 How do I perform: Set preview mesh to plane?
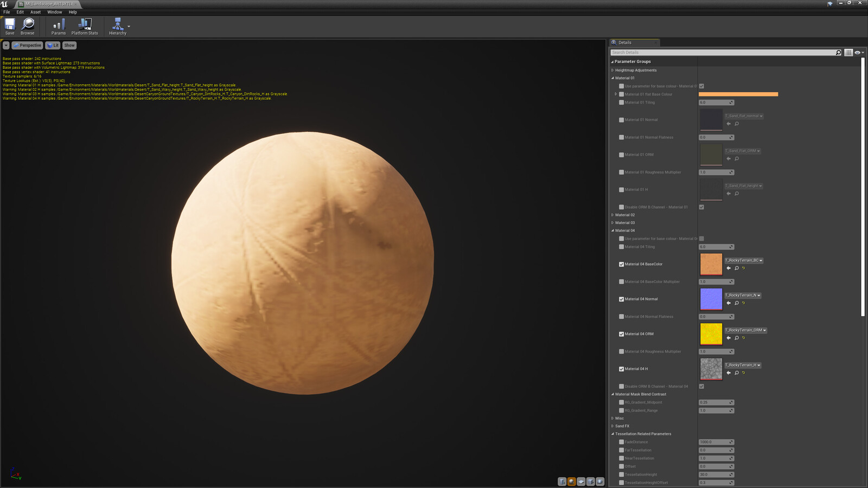[581, 481]
